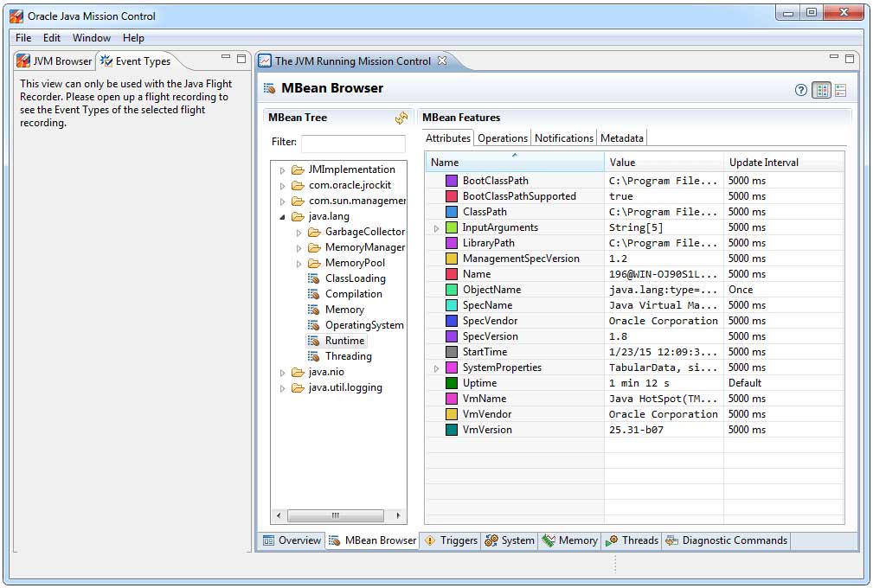The image size is (873, 588).
Task: Open the Diagnostic Commands bottom tab
Action: pos(727,540)
